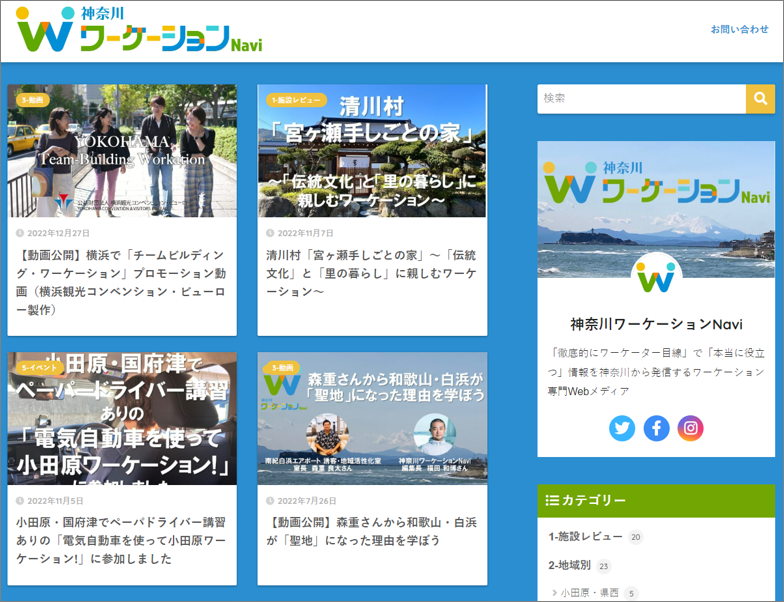Screen dimensions: 784x602
Task: Click the 3-動画 tag on Yokohama card
Action: [x=32, y=100]
